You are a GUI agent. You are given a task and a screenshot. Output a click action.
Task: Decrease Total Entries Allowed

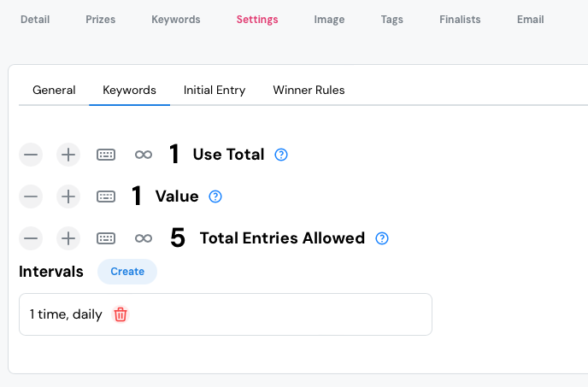(31, 238)
